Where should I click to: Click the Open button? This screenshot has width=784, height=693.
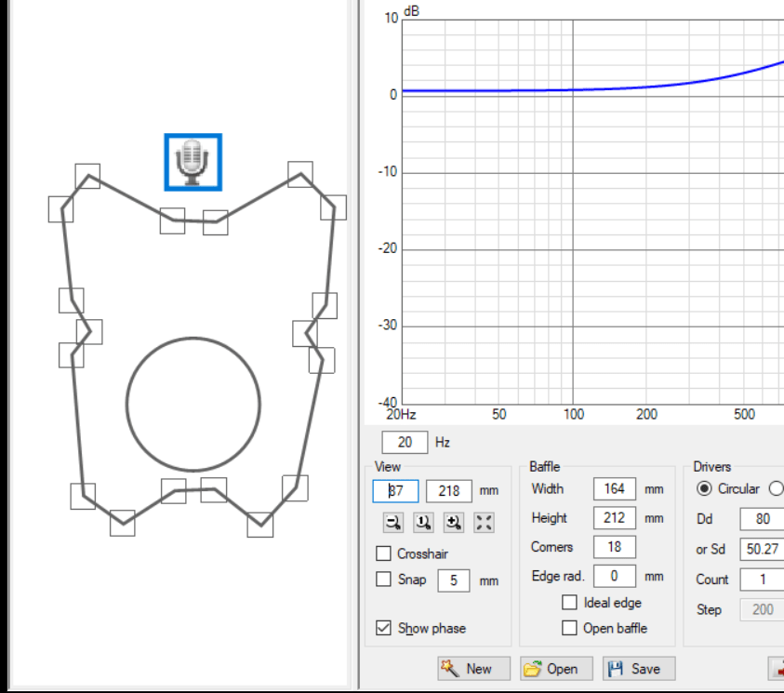pyautogui.click(x=556, y=669)
